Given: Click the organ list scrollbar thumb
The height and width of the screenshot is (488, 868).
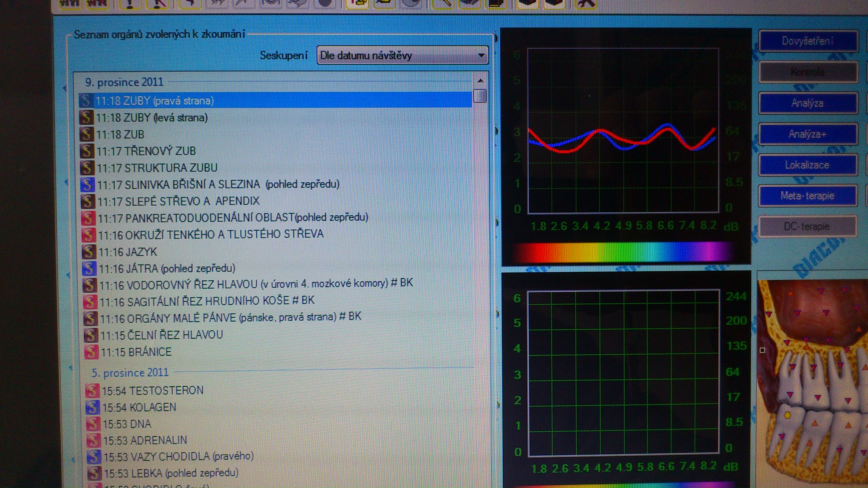Looking at the screenshot, I should (x=479, y=95).
